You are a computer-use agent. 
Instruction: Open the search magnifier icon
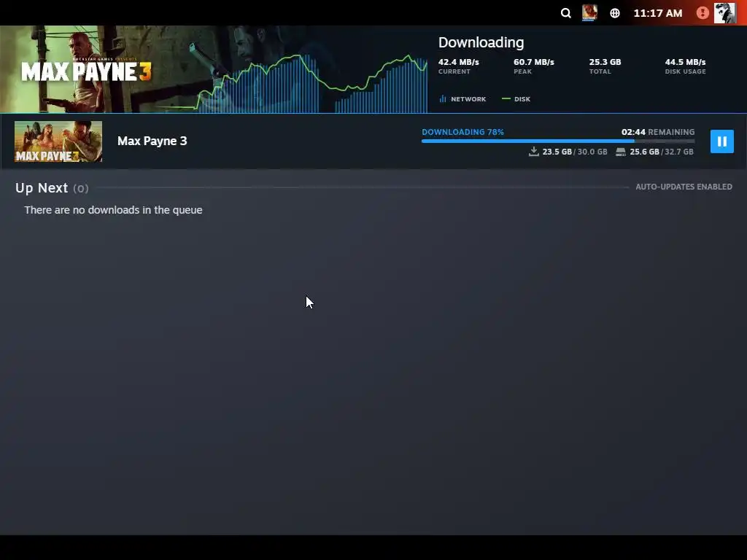click(565, 13)
